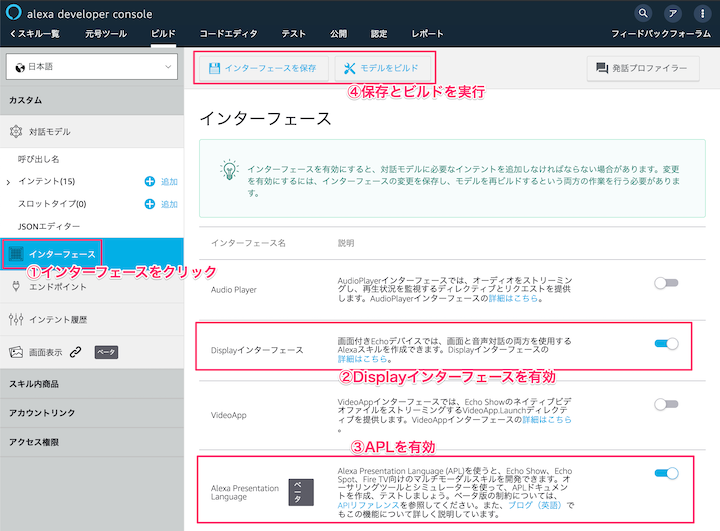Click the Audio Player row name
Screen dimensions: 720x531
pyautogui.click(x=234, y=290)
